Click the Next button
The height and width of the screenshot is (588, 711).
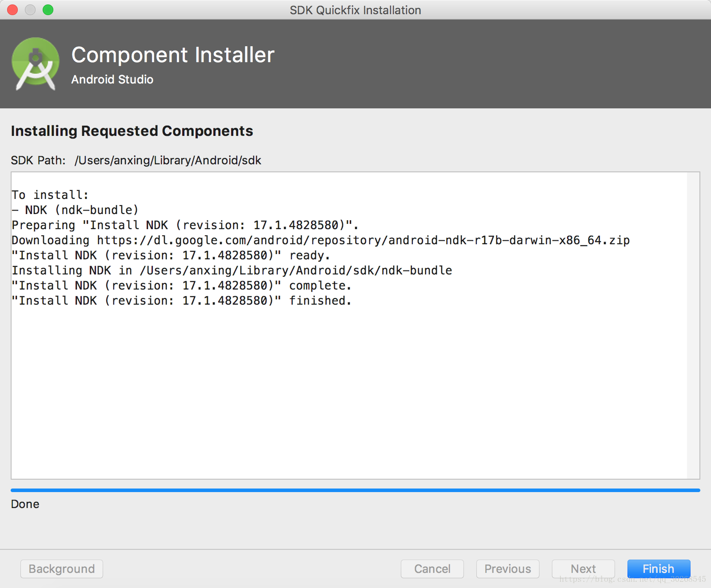click(x=583, y=569)
